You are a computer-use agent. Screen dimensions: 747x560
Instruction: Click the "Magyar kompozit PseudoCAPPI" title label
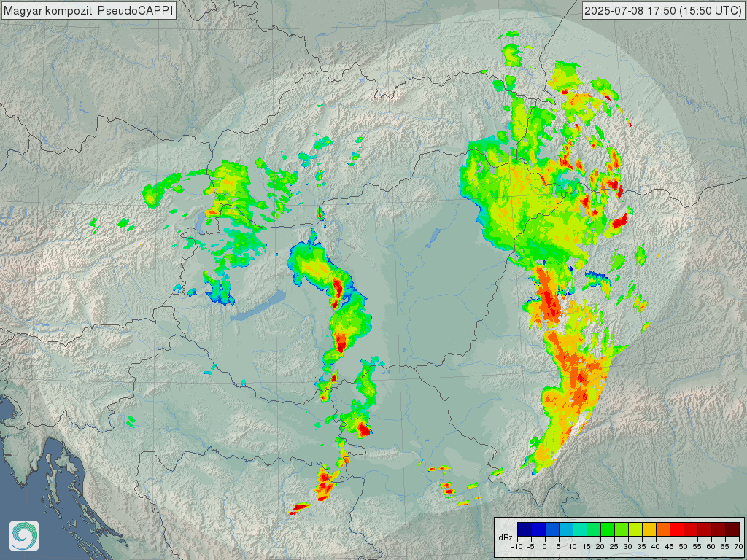point(88,10)
